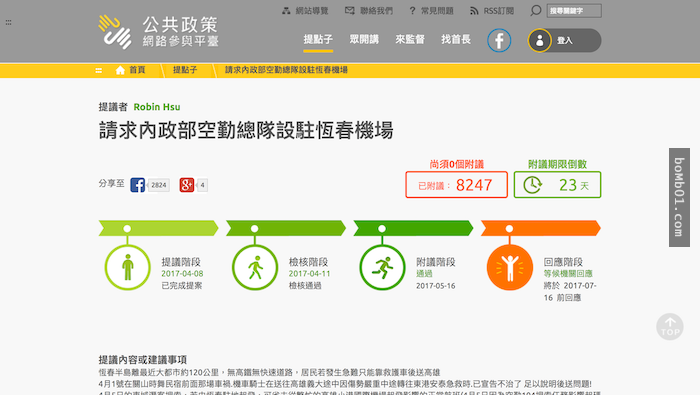This screenshot has height=395, width=700.
Task: Toggle the breadcrumb menu lines icon
Action: [99, 70]
